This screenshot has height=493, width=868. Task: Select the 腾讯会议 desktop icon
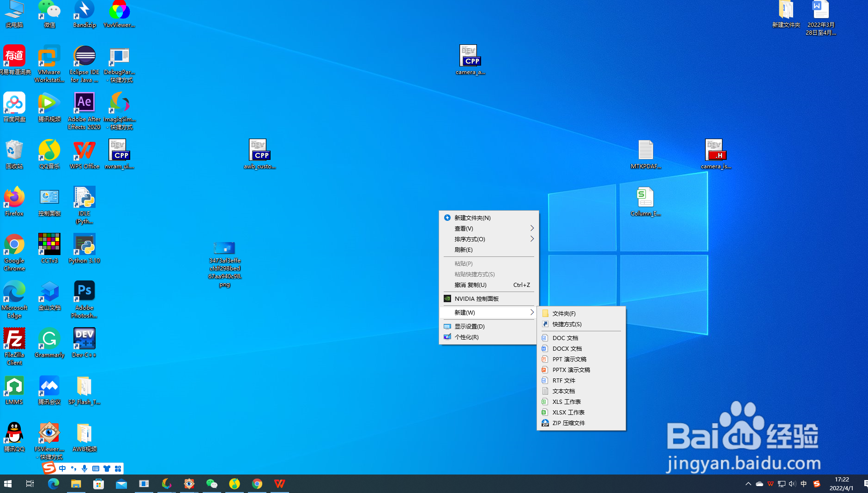pos(49,390)
